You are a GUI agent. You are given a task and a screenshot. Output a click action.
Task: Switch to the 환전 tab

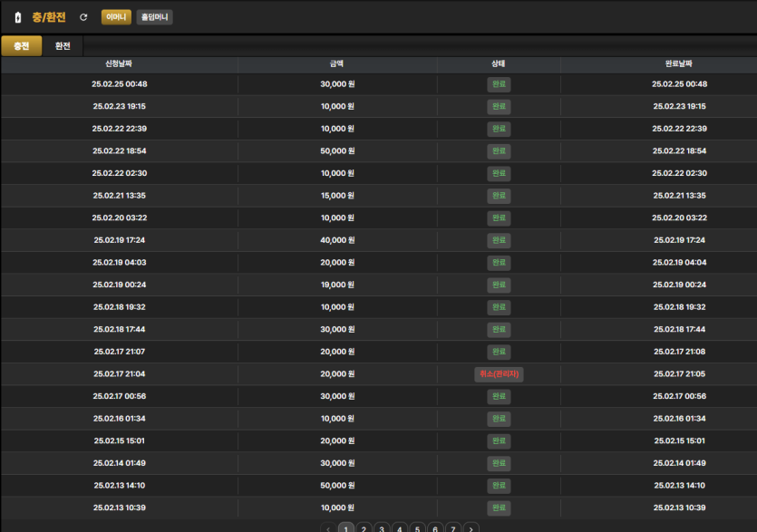[x=63, y=46]
